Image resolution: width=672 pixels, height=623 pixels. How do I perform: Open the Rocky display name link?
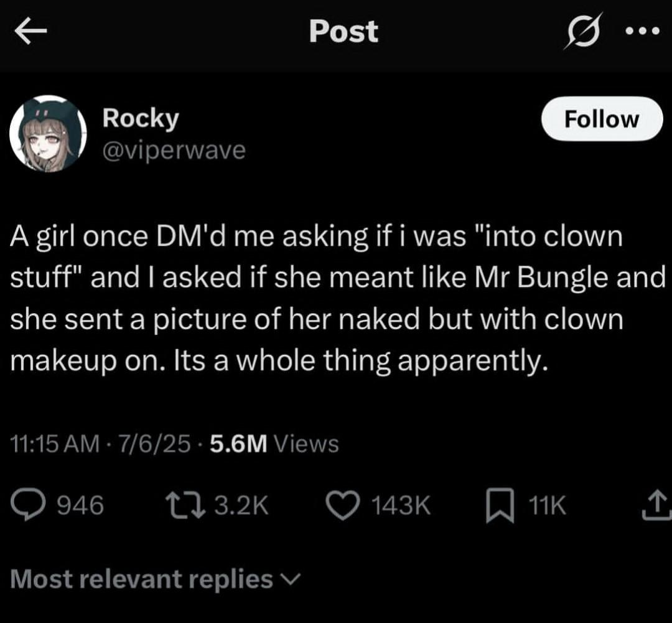[x=141, y=118]
